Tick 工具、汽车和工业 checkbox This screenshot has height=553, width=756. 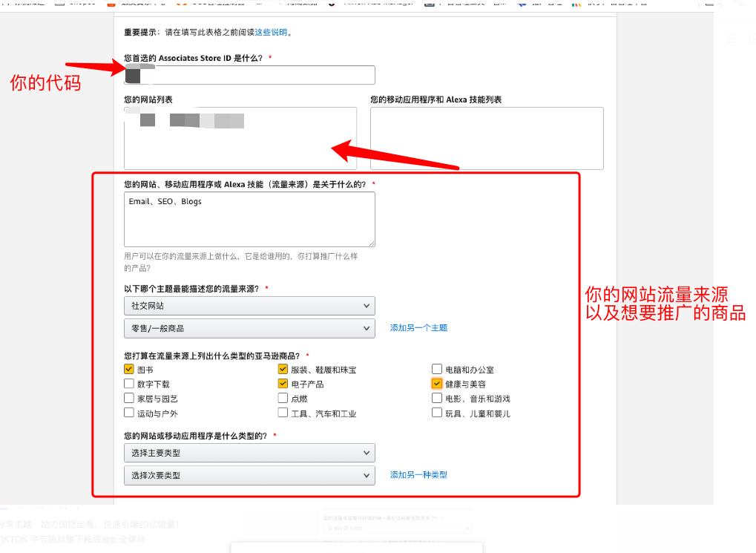coord(283,413)
